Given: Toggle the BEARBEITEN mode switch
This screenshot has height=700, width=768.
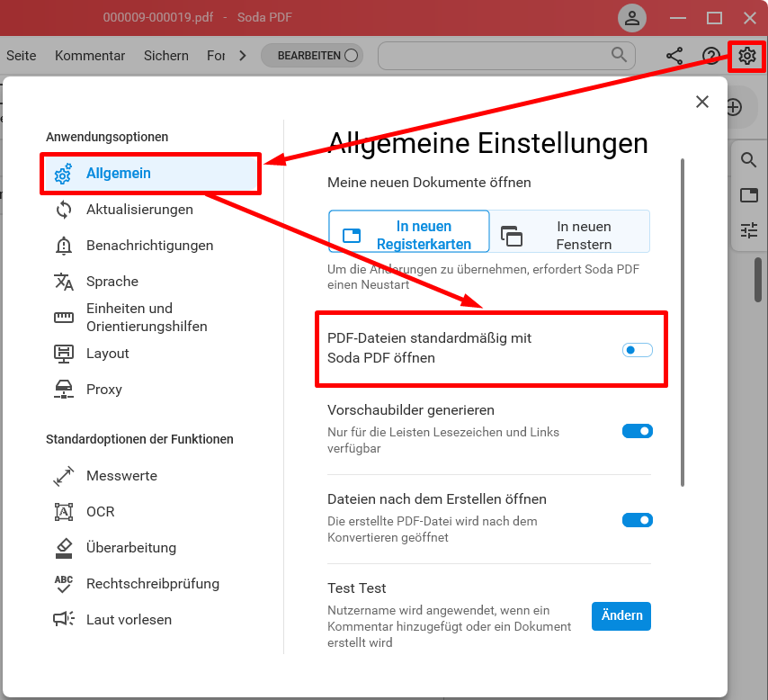Looking at the screenshot, I should tap(312, 56).
